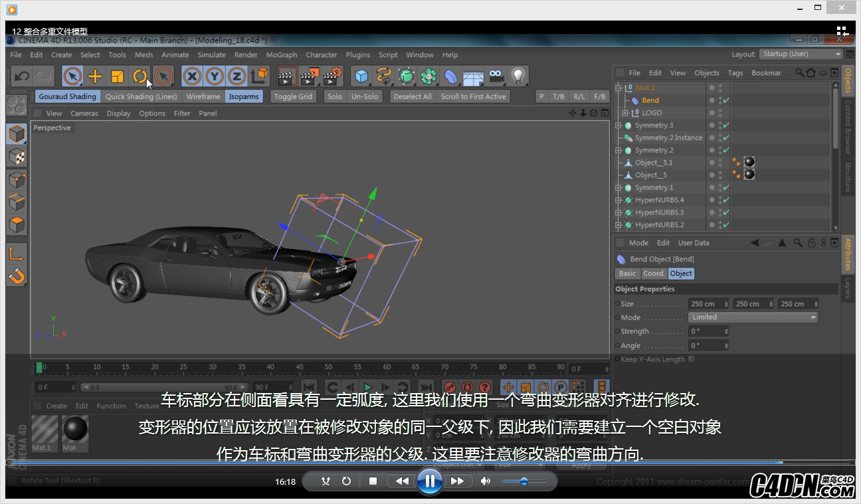Open the Content Browser side tab

pyautogui.click(x=848, y=127)
